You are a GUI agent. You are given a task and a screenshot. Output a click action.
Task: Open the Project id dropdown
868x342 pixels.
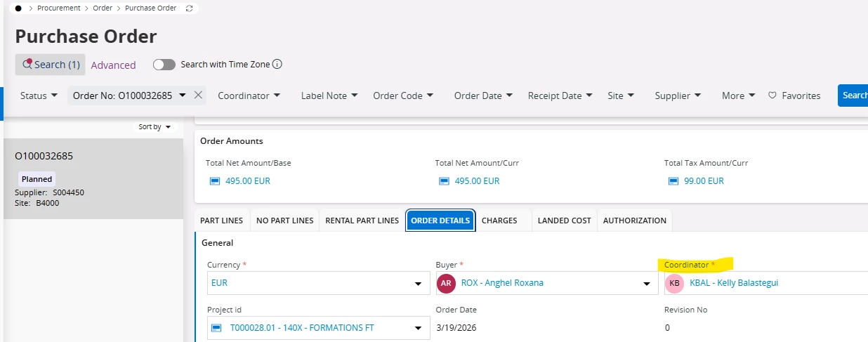tap(419, 328)
